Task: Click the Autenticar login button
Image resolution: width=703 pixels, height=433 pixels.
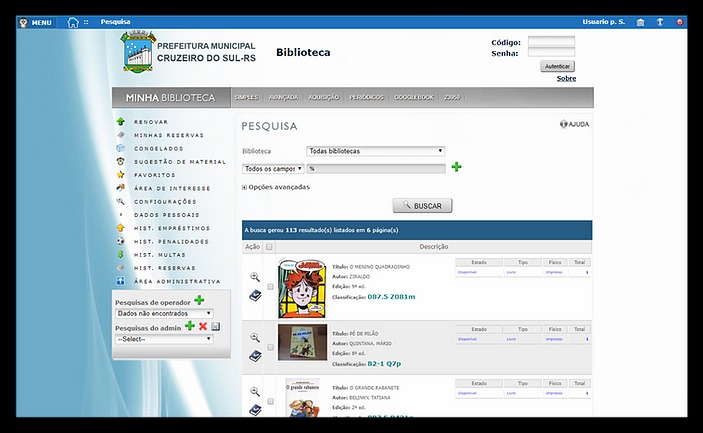Action: (557, 66)
